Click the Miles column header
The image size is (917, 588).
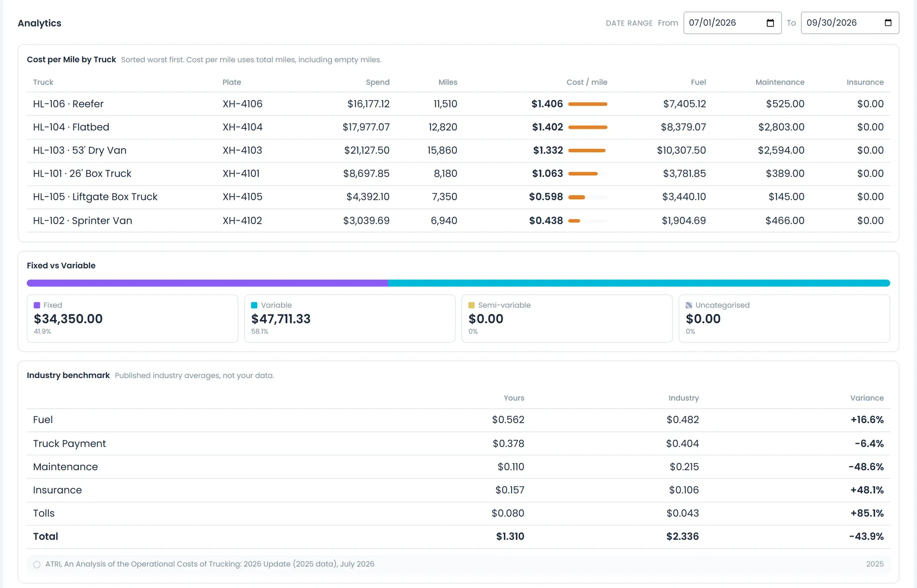pyautogui.click(x=448, y=82)
